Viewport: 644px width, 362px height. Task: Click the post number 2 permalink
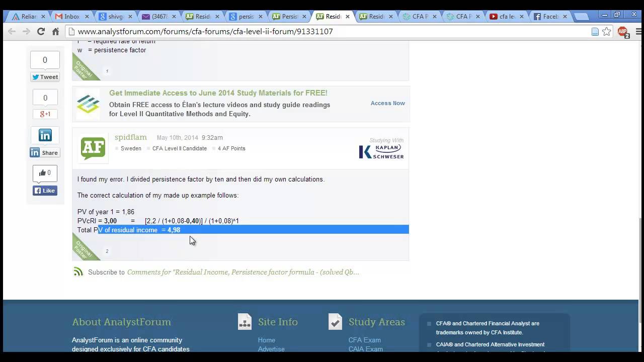(107, 251)
